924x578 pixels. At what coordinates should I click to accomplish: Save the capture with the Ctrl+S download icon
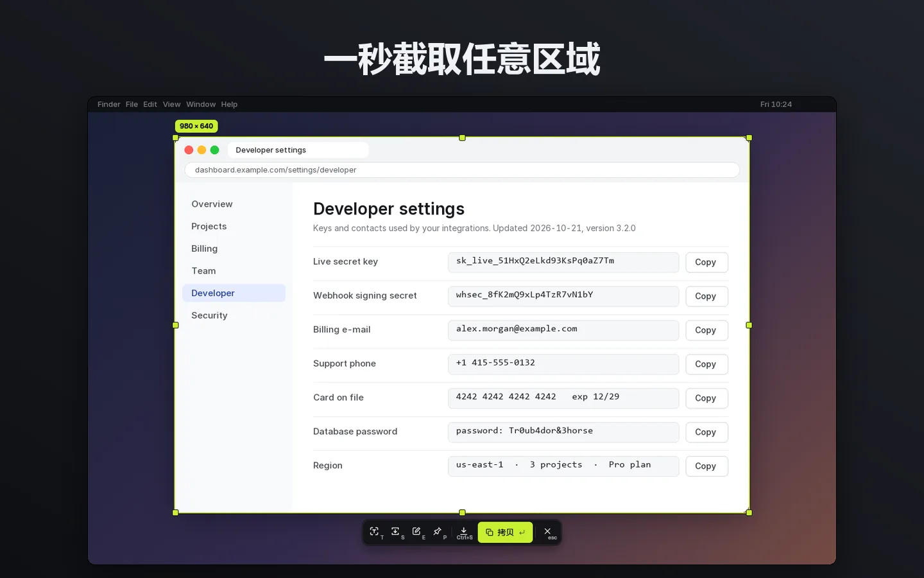(x=464, y=532)
